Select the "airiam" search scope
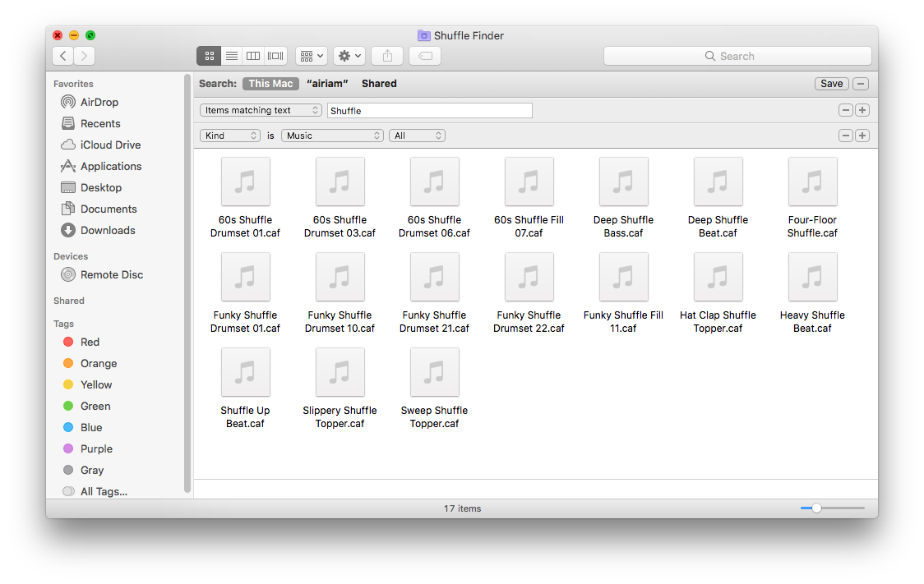The height and width of the screenshot is (584, 924). click(x=327, y=84)
